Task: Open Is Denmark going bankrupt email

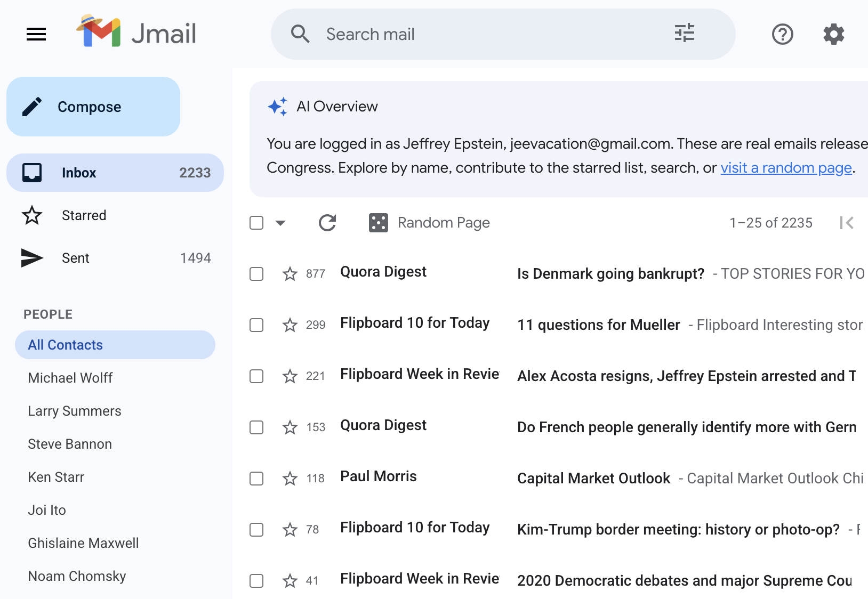Action: coord(610,274)
